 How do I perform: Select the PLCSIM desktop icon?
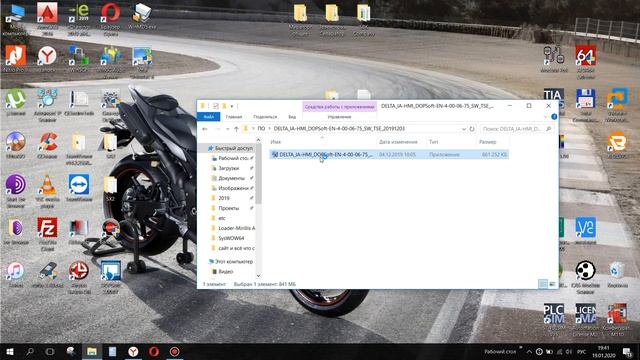click(554, 320)
